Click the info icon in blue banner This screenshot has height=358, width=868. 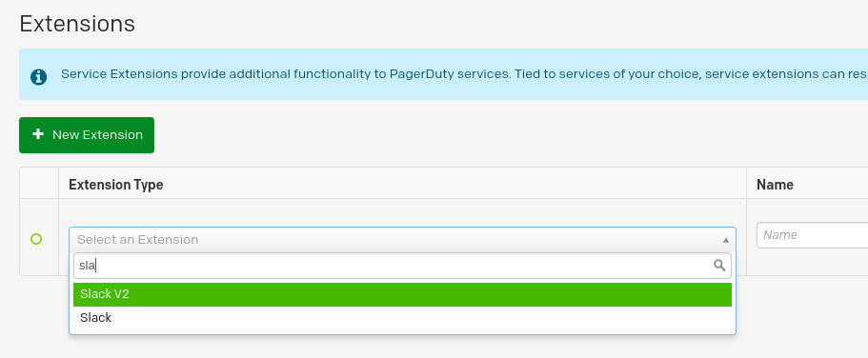(x=38, y=76)
